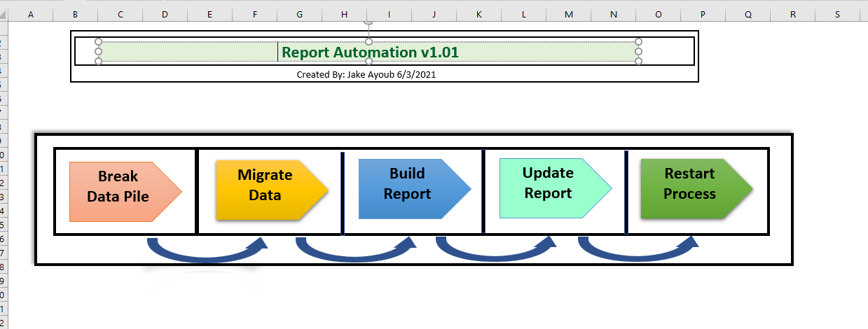Click the Build Report blue arrow

coord(415,188)
